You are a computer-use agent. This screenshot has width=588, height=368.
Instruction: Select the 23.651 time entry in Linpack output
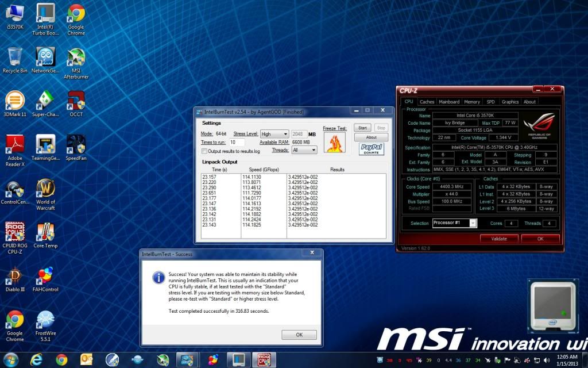[209, 193]
